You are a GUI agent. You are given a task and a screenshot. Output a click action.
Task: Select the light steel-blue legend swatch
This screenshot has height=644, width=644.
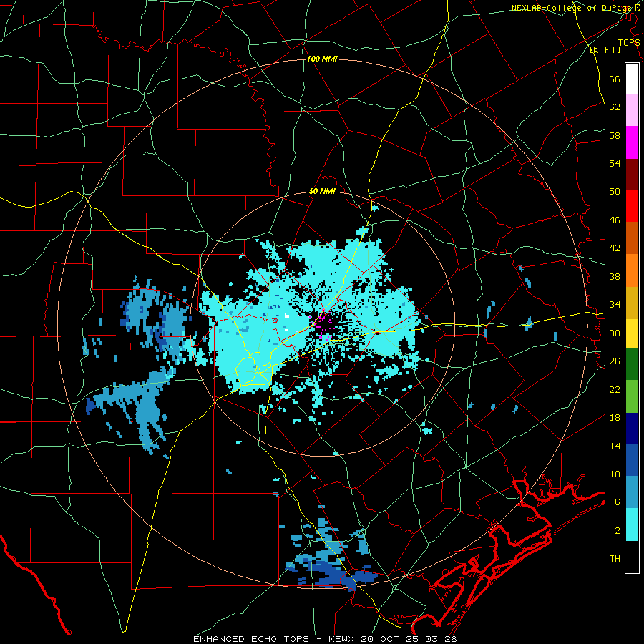point(632,492)
